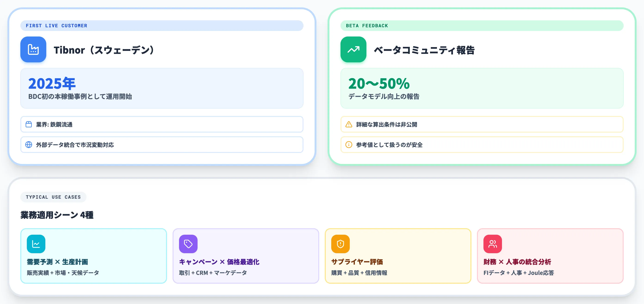Select the FIRST LIVE CUSTOMER badge
The image size is (644, 304).
[x=162, y=26]
